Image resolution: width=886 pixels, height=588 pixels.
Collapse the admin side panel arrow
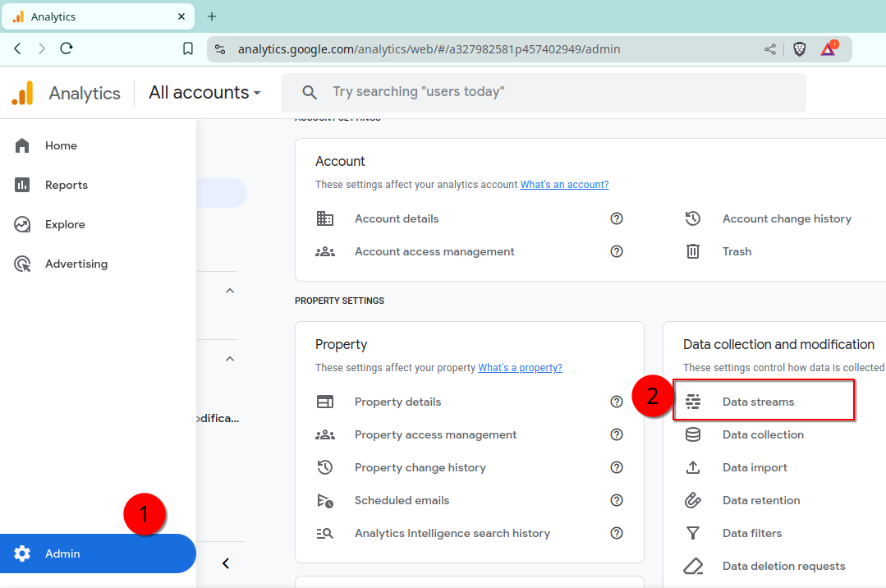tap(226, 563)
